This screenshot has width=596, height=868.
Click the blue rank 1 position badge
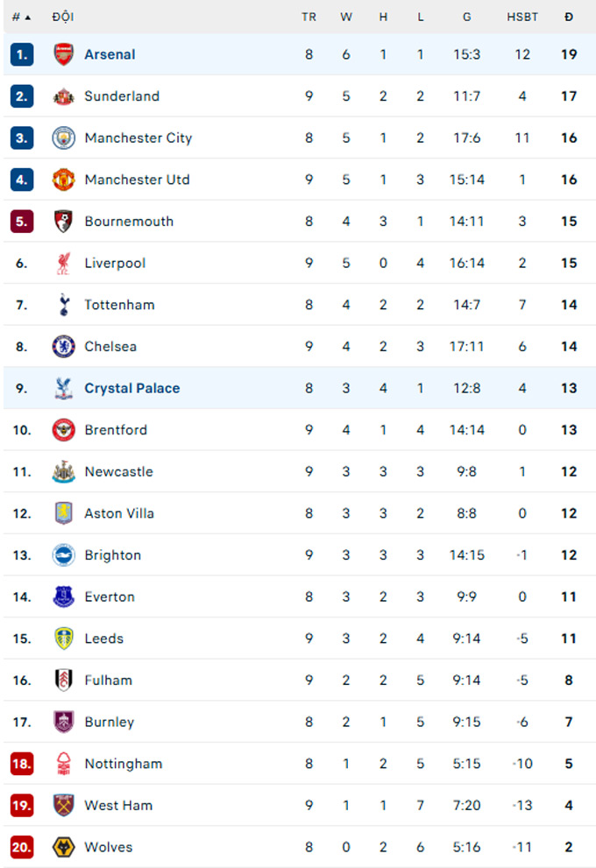[22, 54]
